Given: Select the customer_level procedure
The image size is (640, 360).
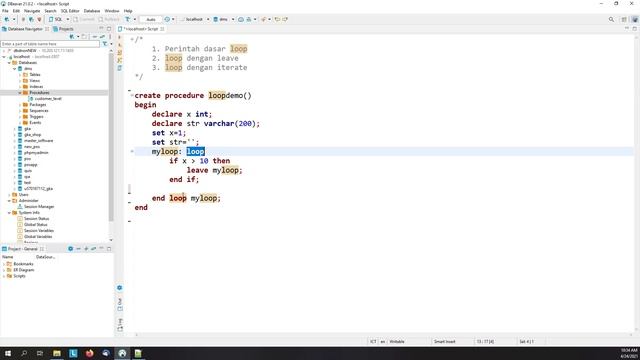Looking at the screenshot, I should point(48,99).
